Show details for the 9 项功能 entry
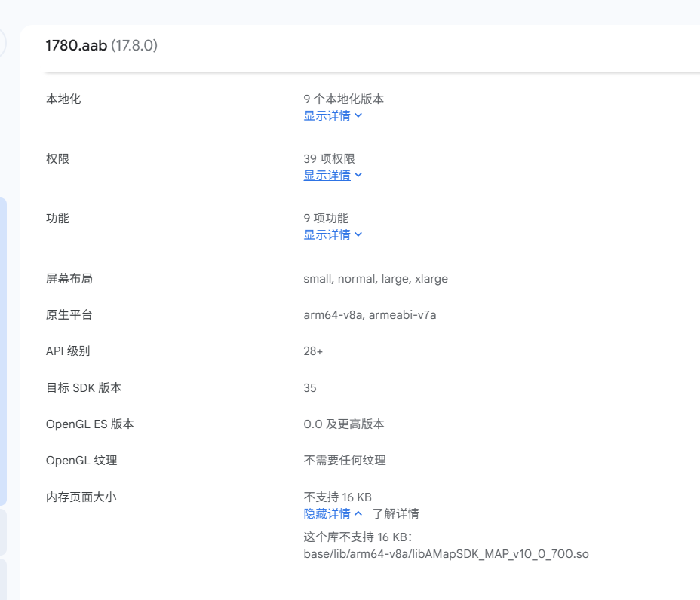Image resolution: width=700 pixels, height=600 pixels. pyautogui.click(x=328, y=234)
